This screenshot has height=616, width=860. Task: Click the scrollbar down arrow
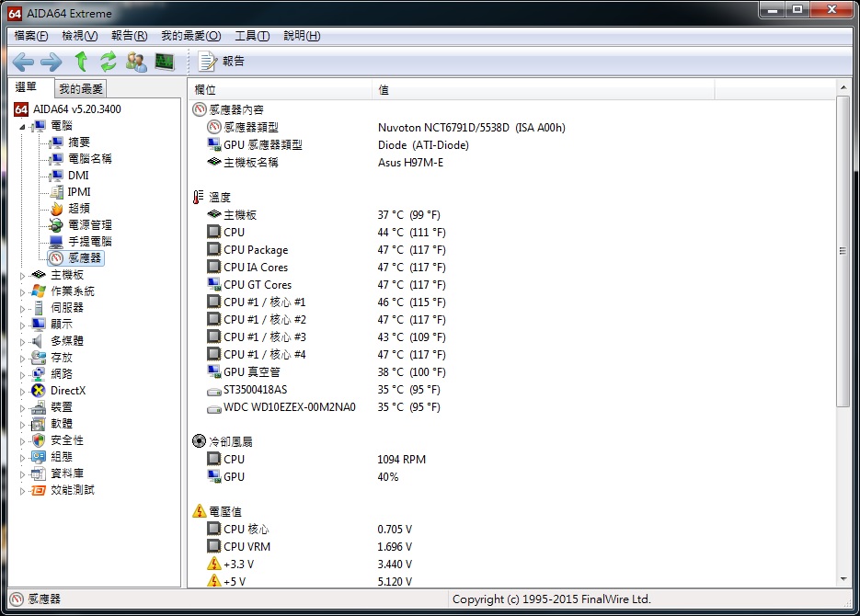tap(843, 579)
